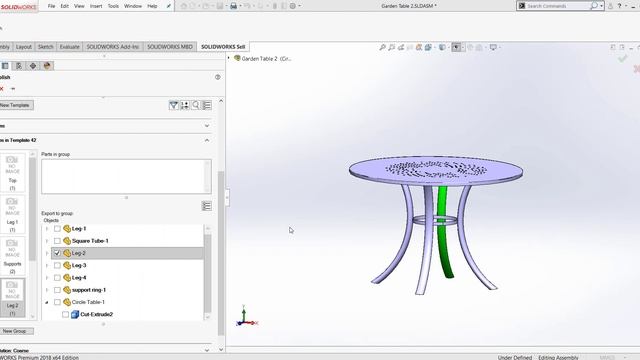Select the Leg 1 group thumbnail
The width and height of the screenshot is (640, 360).
coord(12,214)
